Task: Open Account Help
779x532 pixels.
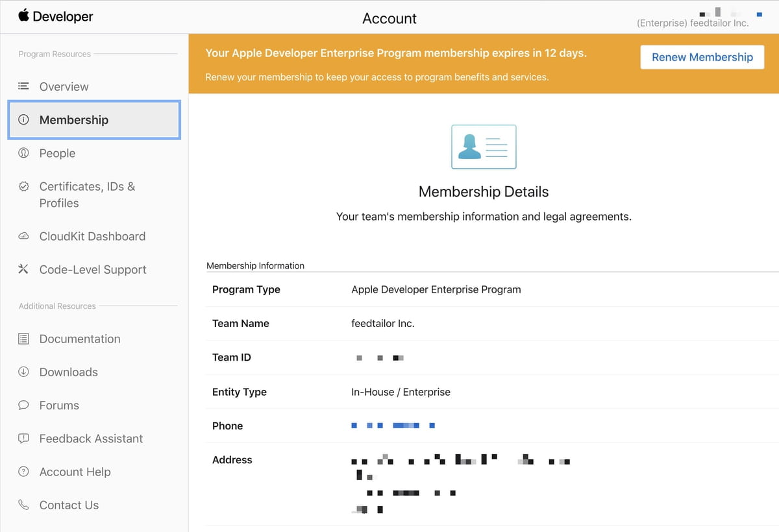Action: coord(75,472)
